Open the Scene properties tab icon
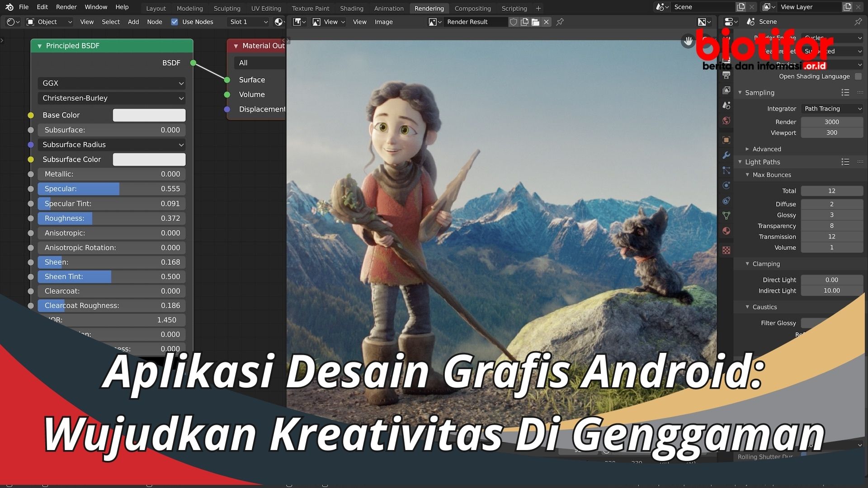The image size is (868, 488). point(726,105)
